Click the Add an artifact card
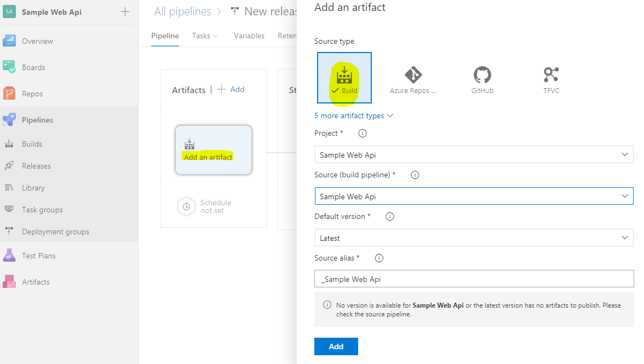644x364 pixels. pyautogui.click(x=214, y=150)
